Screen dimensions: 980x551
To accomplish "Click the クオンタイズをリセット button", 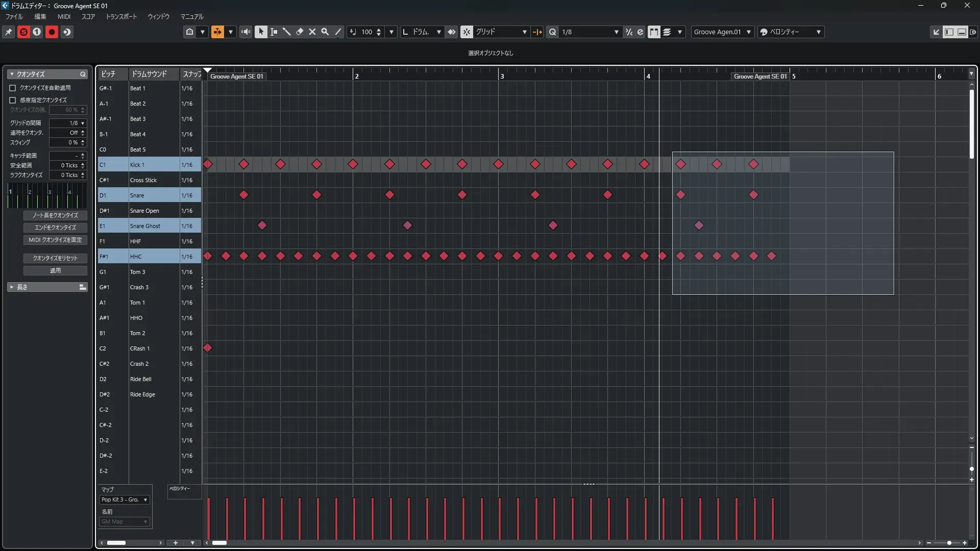I will point(55,258).
